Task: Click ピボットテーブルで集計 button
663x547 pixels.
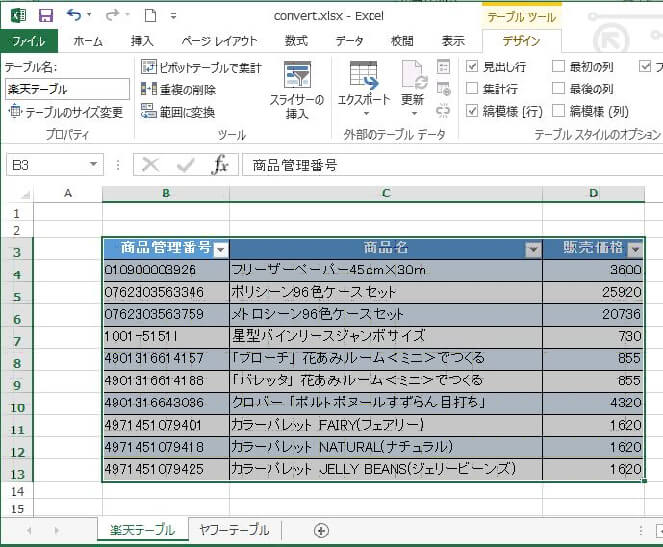Action: (x=201, y=67)
